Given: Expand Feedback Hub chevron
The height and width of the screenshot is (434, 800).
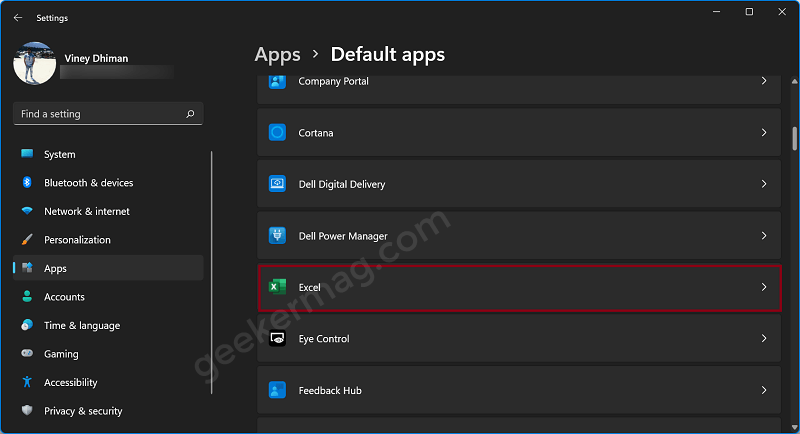Looking at the screenshot, I should [x=764, y=390].
